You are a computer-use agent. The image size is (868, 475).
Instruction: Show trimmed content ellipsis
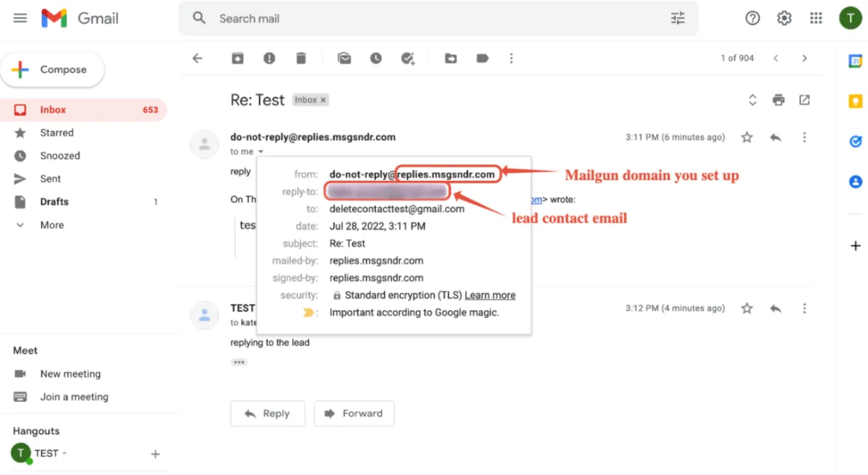(239, 362)
